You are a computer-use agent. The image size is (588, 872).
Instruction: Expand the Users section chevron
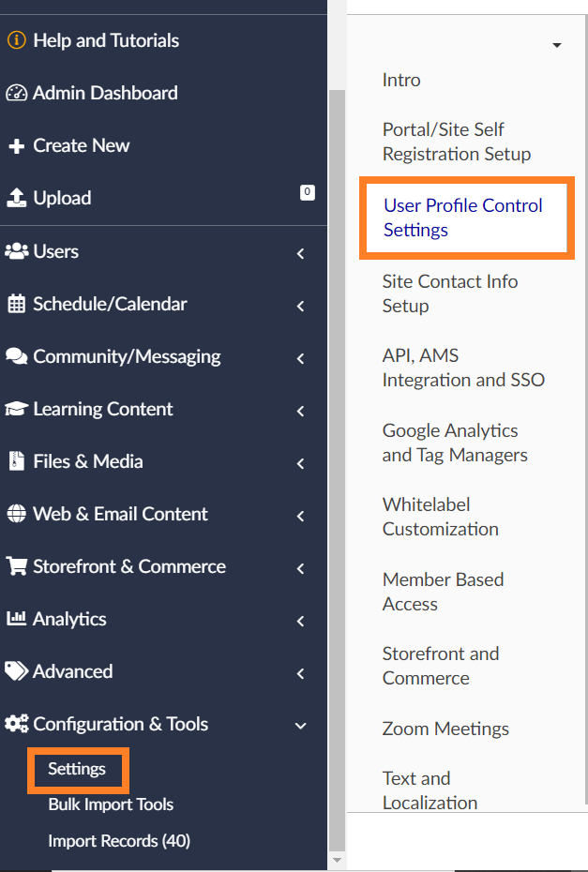tap(300, 253)
